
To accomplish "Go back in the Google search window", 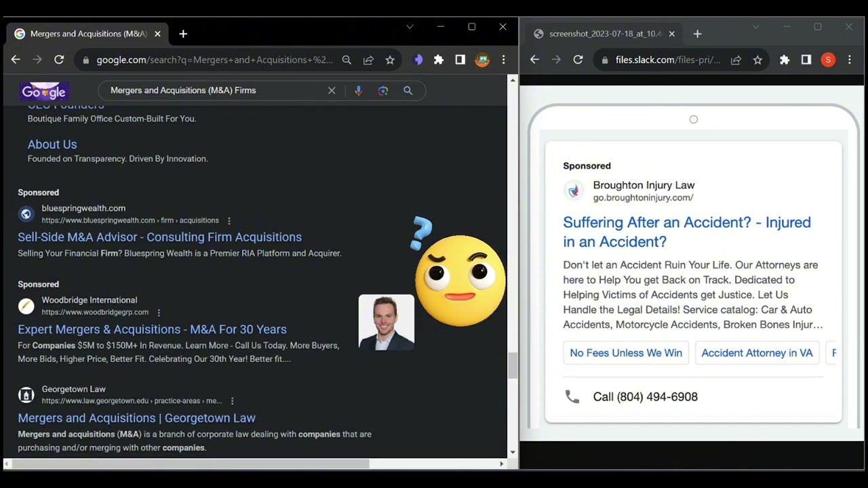I will pos(16,60).
